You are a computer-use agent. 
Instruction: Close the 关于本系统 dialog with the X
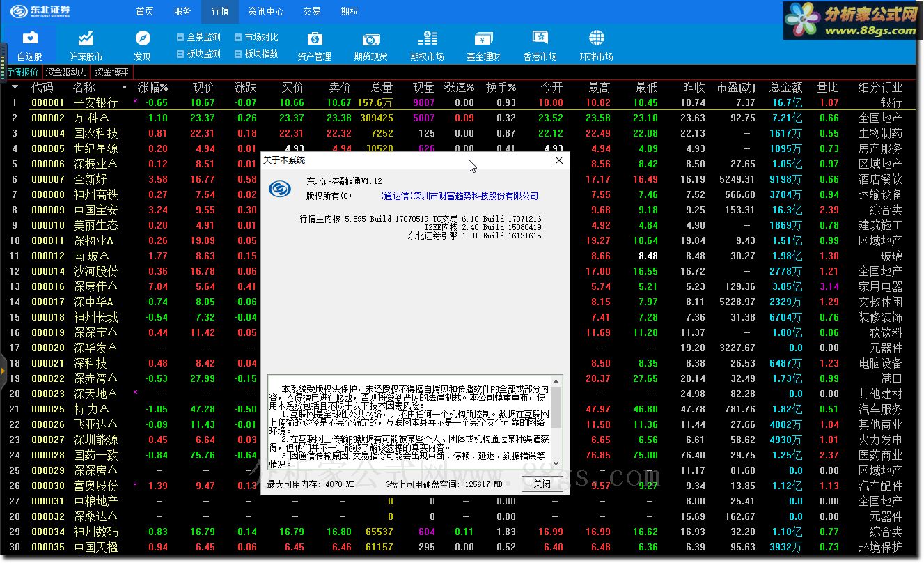pyautogui.click(x=558, y=160)
